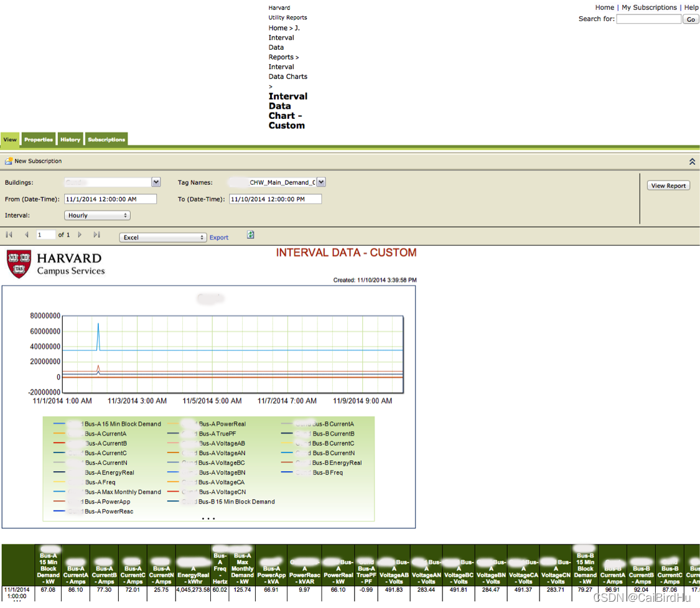Switch to the History tab
Screen dimensions: 700x608
[x=70, y=140]
